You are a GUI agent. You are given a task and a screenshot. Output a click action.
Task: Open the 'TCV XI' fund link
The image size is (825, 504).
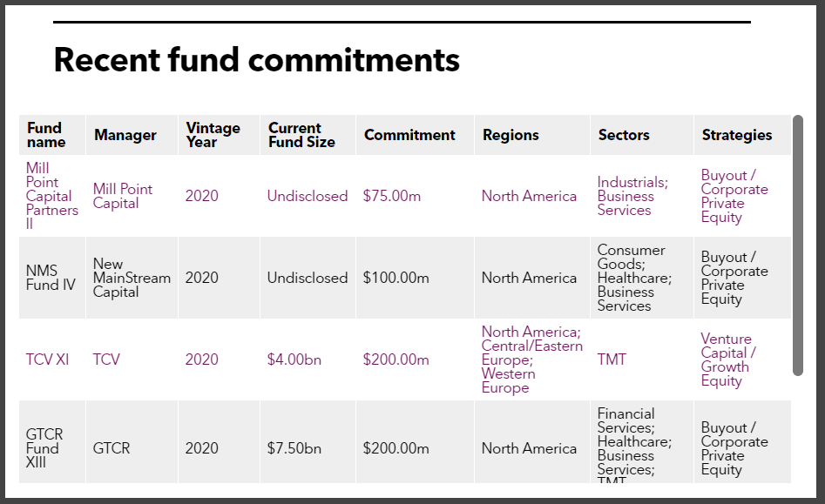tap(47, 360)
